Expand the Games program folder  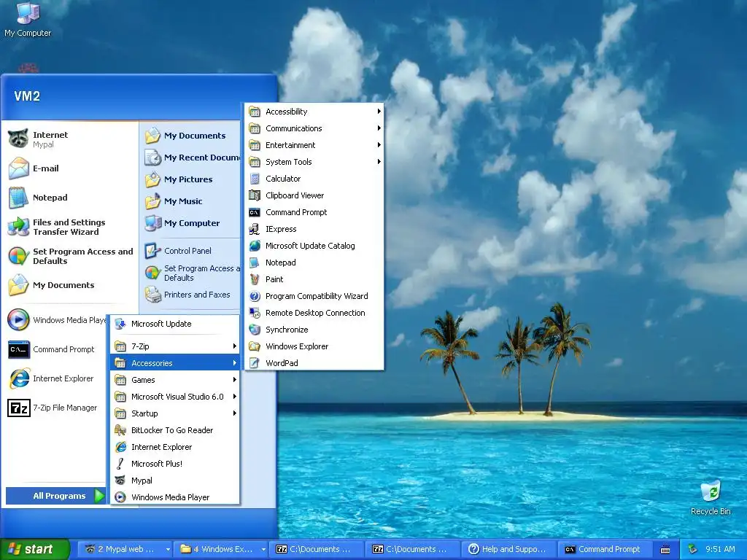pos(174,380)
